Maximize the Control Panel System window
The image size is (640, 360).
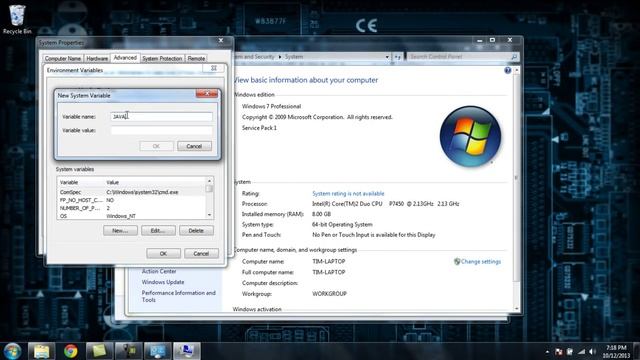[492, 40]
